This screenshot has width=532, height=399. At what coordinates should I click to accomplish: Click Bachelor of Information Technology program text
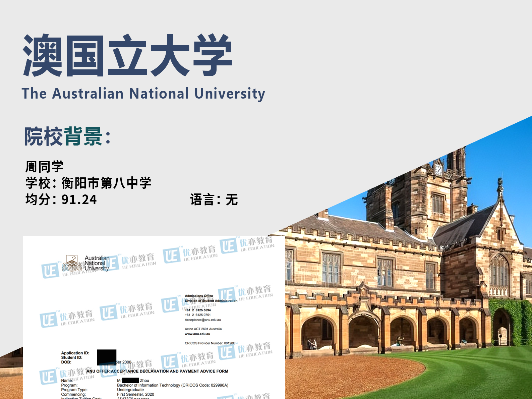click(x=173, y=385)
